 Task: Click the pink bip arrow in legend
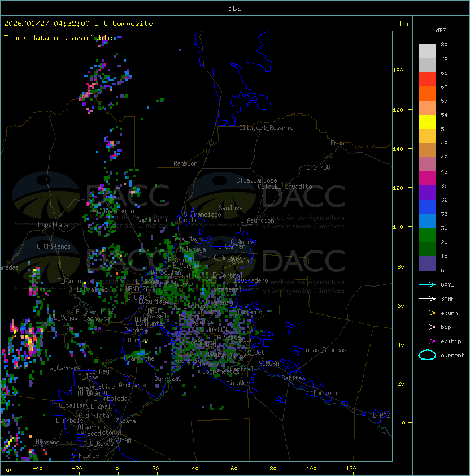[427, 327]
